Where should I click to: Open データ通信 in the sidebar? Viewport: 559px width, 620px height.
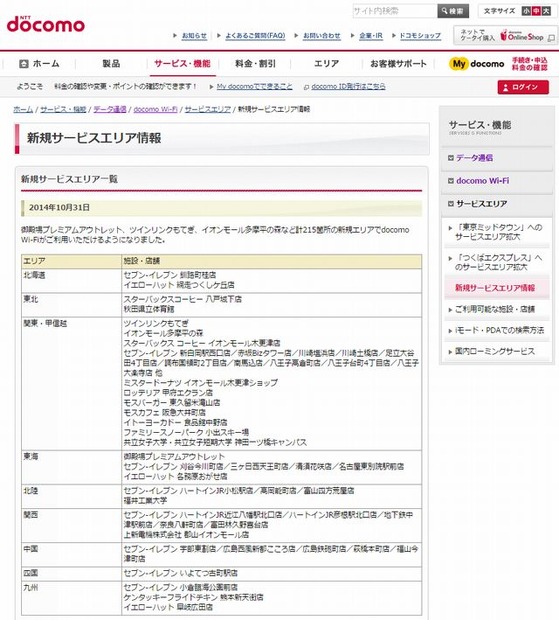coord(474,158)
